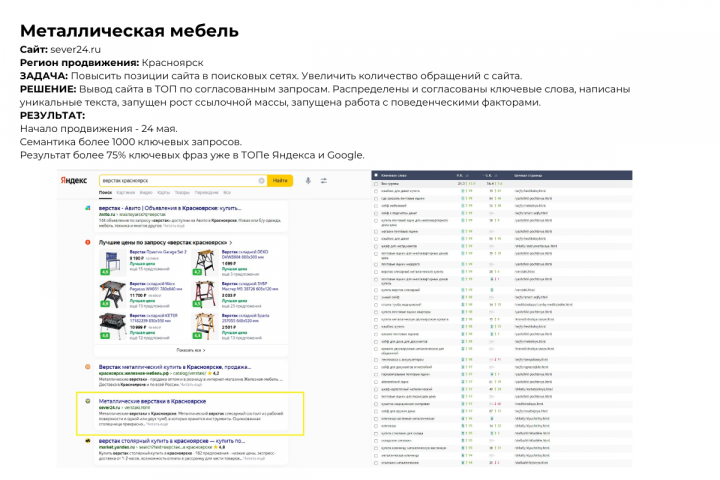Open Practik Garage Set 2 product thumbnail
This screenshot has width=720, height=480.
click(x=112, y=262)
